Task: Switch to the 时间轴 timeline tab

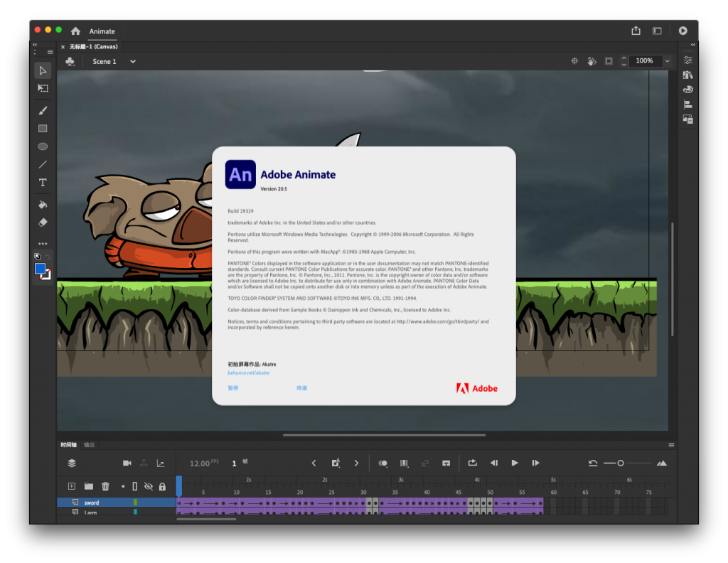Action: coord(68,445)
